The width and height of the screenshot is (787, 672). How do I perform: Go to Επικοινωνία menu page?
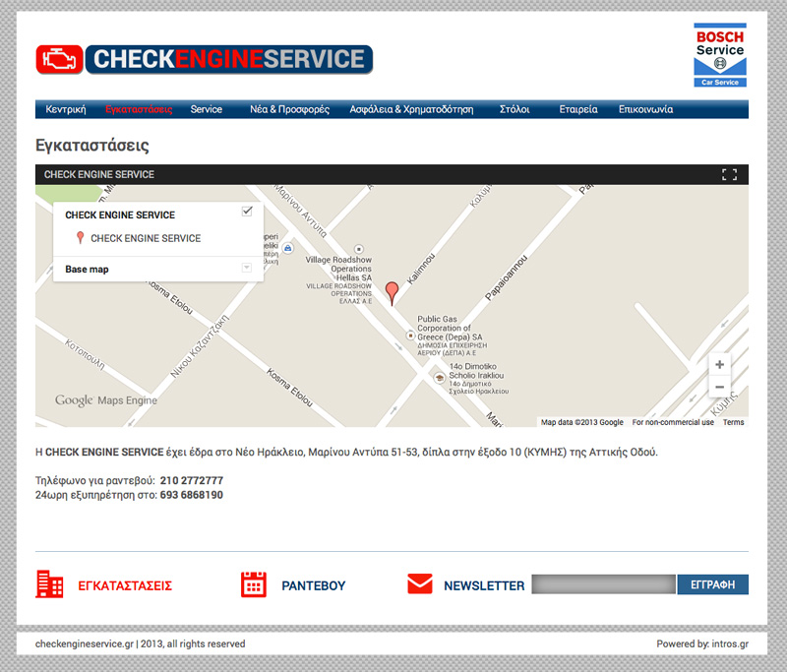click(x=645, y=109)
